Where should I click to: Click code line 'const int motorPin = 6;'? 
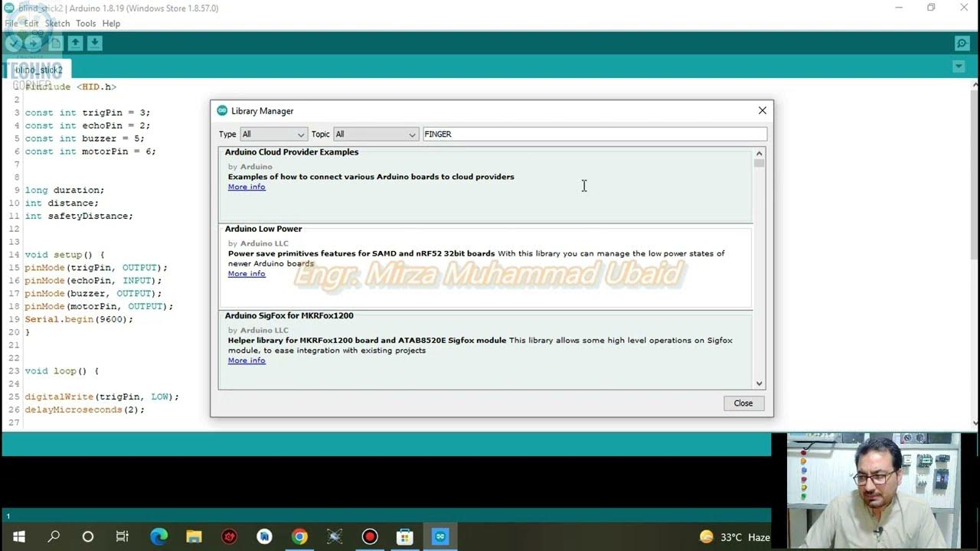(x=90, y=152)
